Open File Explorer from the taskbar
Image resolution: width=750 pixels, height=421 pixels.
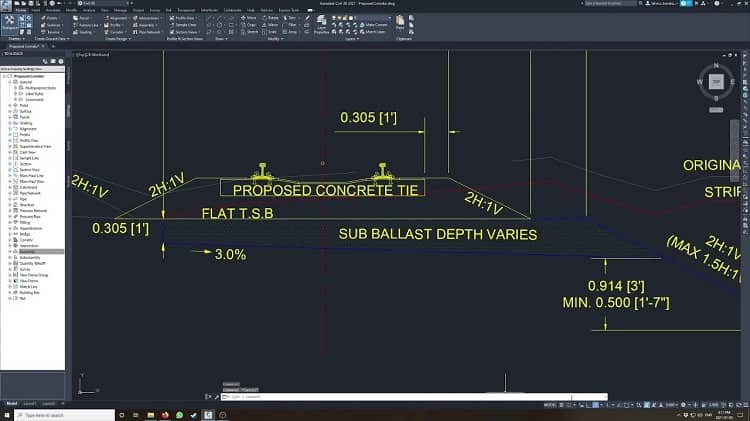coord(151,415)
